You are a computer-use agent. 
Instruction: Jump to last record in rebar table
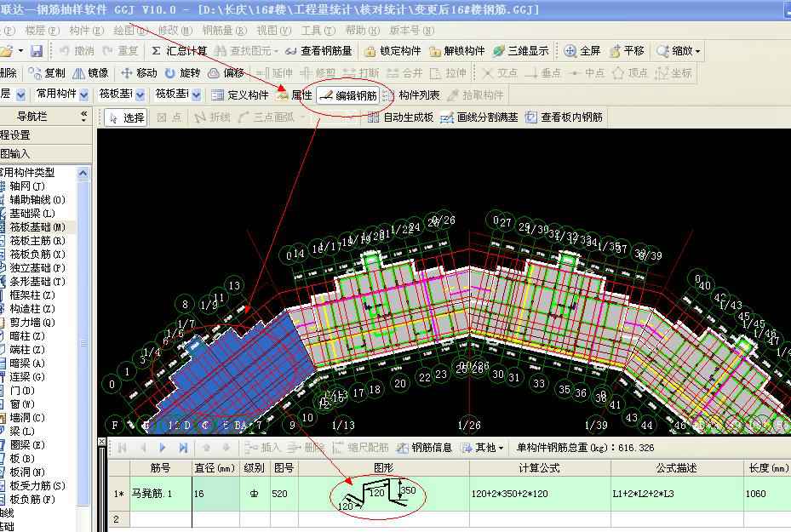point(183,448)
